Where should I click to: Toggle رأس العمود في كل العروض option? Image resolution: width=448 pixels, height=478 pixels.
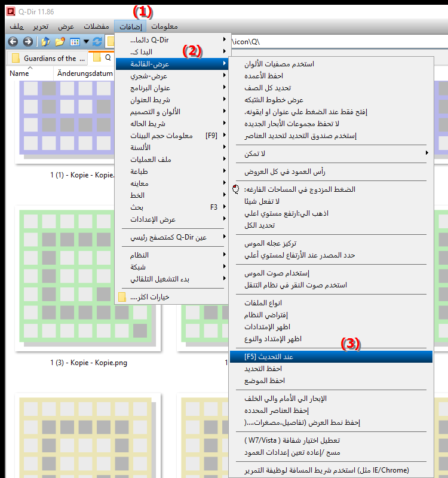(x=331, y=171)
